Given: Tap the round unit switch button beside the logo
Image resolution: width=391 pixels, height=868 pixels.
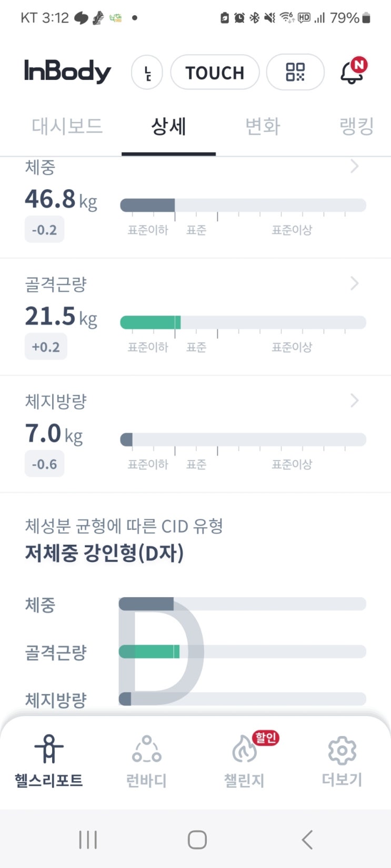Looking at the screenshot, I should click(x=147, y=72).
